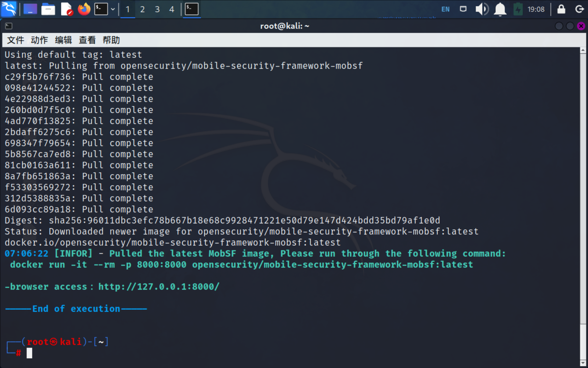Open the network connection tray icon
Image resolution: width=588 pixels, height=368 pixels.
pyautogui.click(x=463, y=9)
